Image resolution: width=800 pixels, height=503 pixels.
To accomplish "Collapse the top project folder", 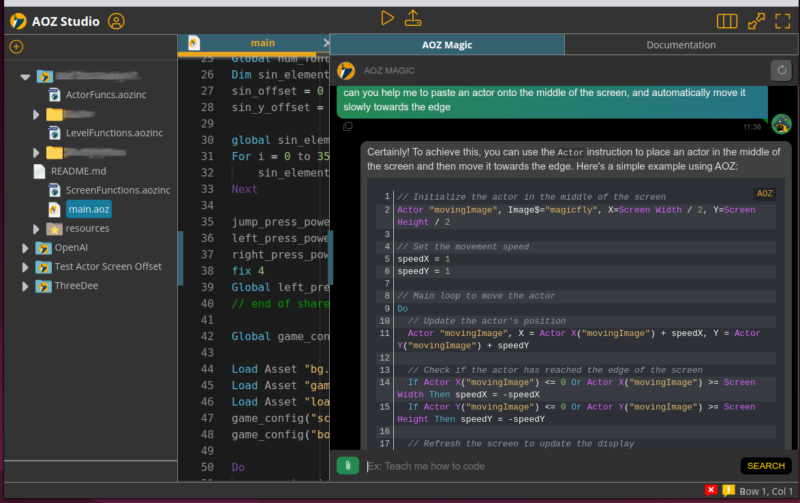I will (x=25, y=77).
